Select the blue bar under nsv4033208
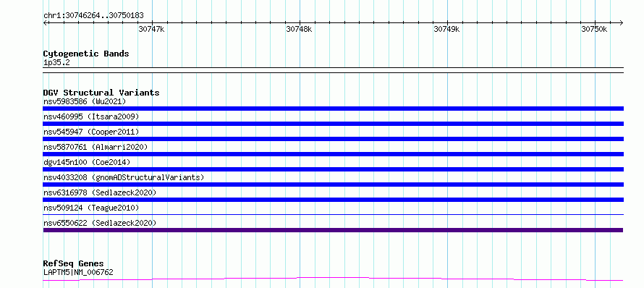644x288 pixels. click(x=333, y=185)
